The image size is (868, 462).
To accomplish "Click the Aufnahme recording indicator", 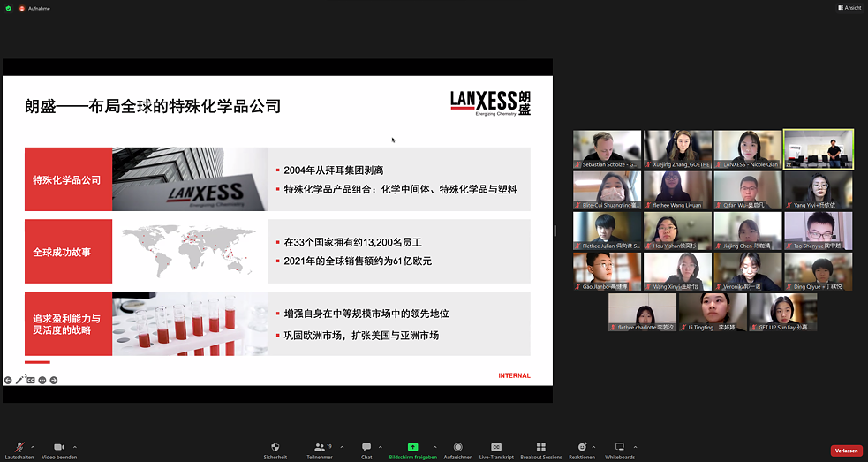I will point(34,8).
